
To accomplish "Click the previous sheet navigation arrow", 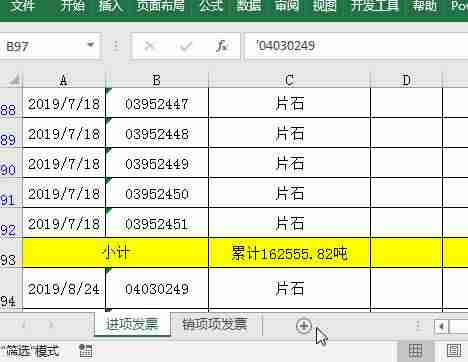I will [23, 324].
